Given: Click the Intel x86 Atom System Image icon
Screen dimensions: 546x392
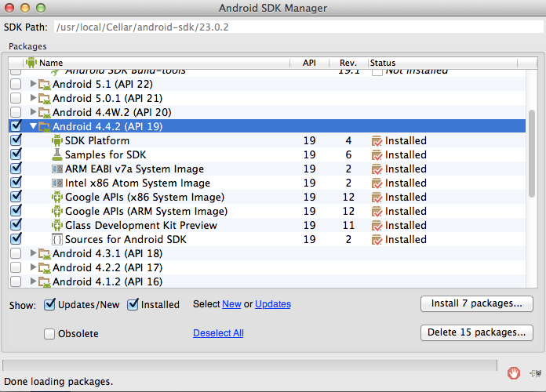Looking at the screenshot, I should coord(57,183).
